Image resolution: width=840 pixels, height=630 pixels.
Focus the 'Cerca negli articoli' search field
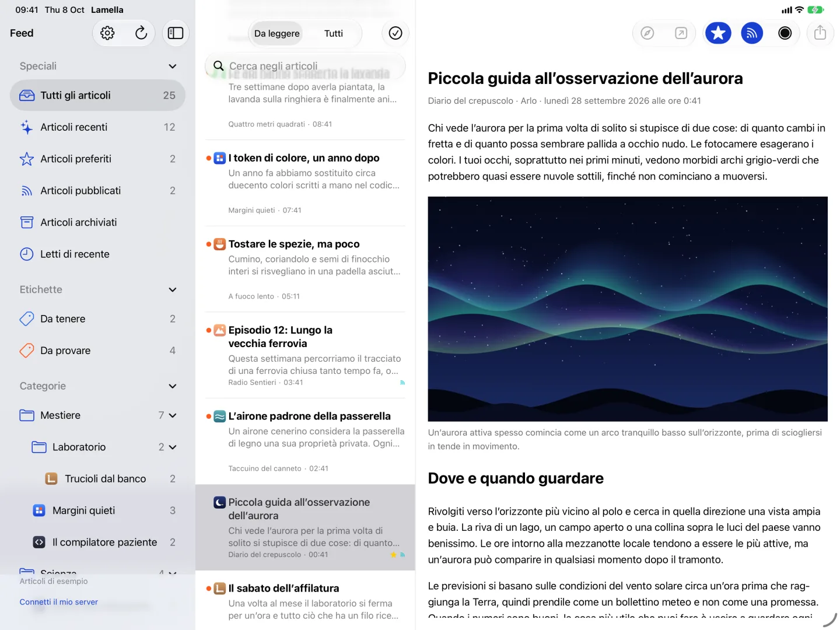[x=306, y=66]
